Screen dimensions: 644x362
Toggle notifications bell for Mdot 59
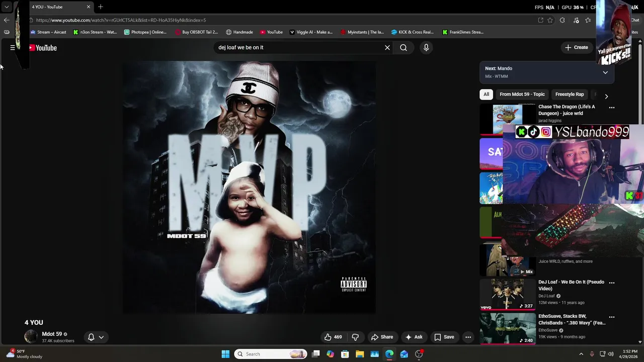pos(91,337)
